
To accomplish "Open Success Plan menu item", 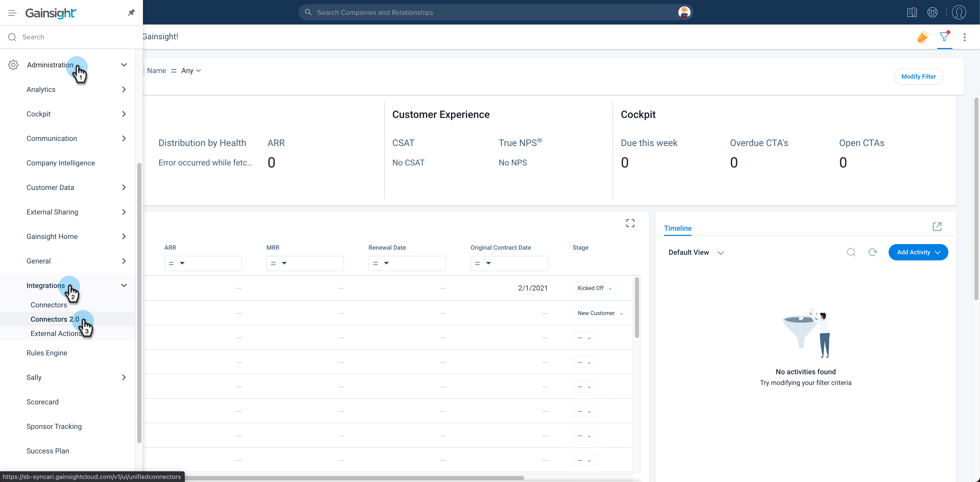I will point(48,451).
